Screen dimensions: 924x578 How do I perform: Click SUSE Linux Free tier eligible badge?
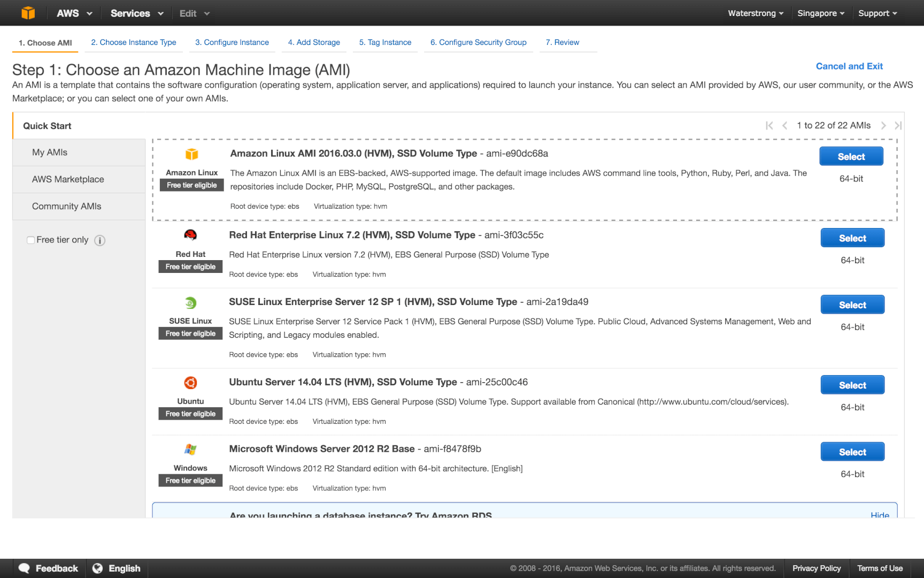point(190,333)
